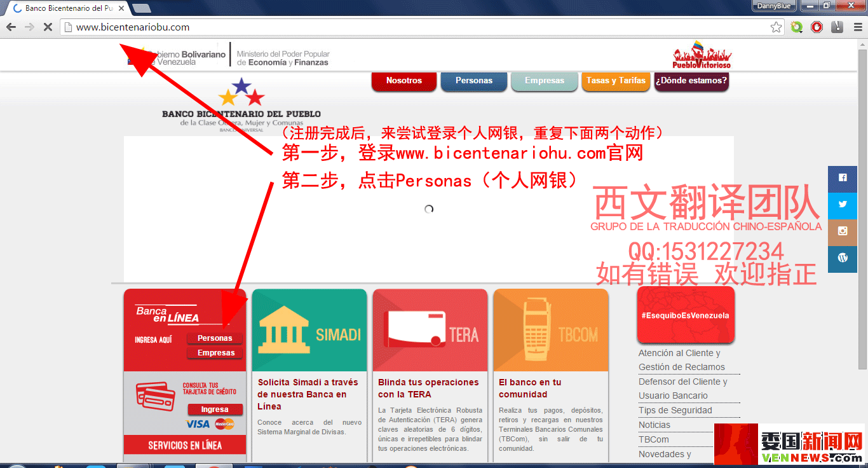Open the AdBlock stop-hand extension
Viewport: 868px width, 468px height.
(817, 27)
